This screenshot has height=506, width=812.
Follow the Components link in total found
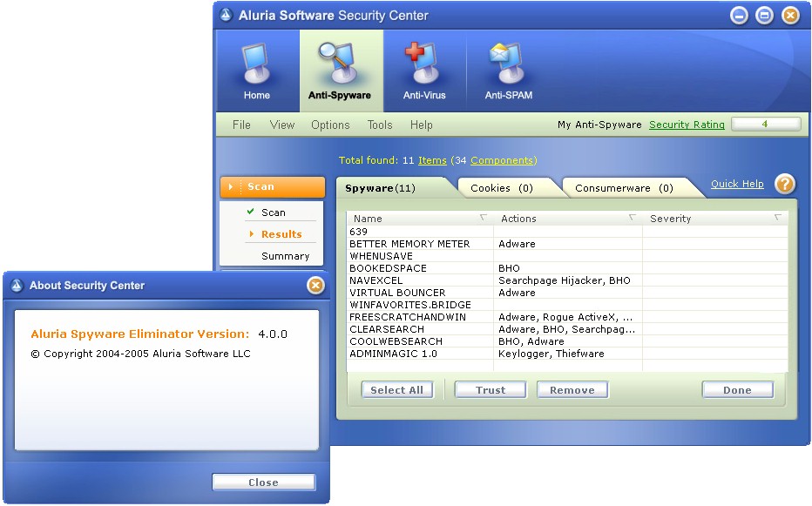click(502, 160)
